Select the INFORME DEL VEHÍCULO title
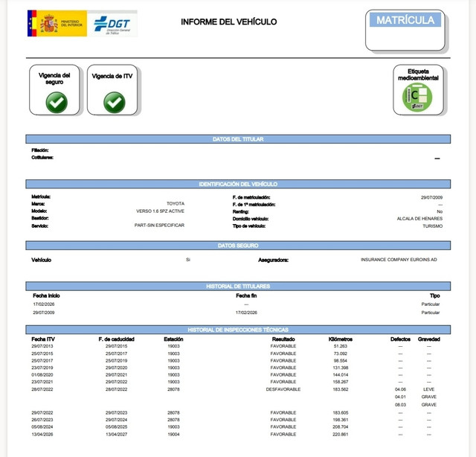The image size is (476, 457). pos(229,22)
